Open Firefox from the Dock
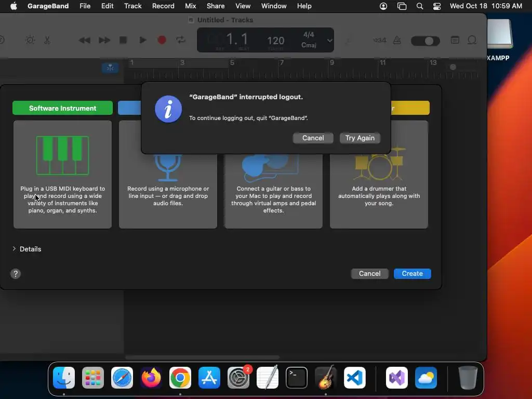 151,378
